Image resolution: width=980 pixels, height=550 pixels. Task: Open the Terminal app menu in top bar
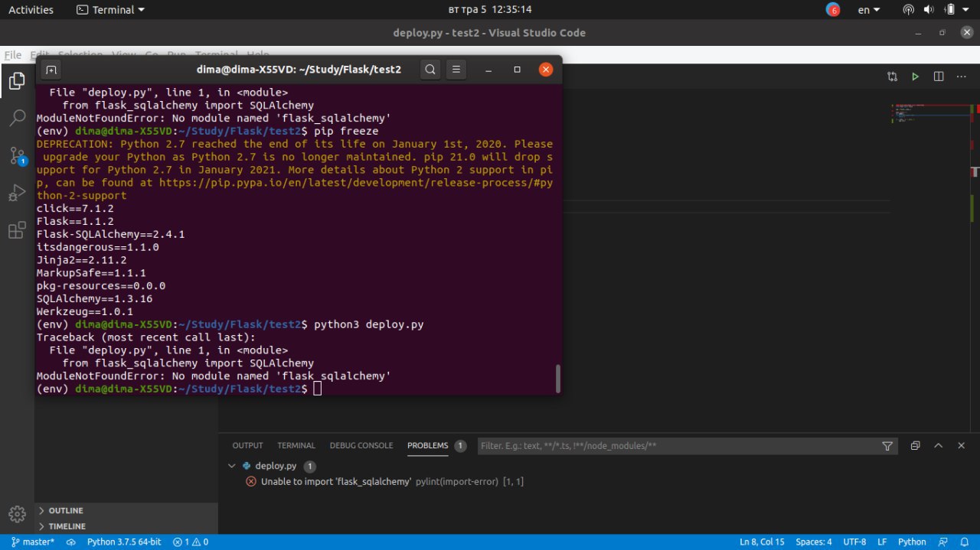tap(111, 10)
